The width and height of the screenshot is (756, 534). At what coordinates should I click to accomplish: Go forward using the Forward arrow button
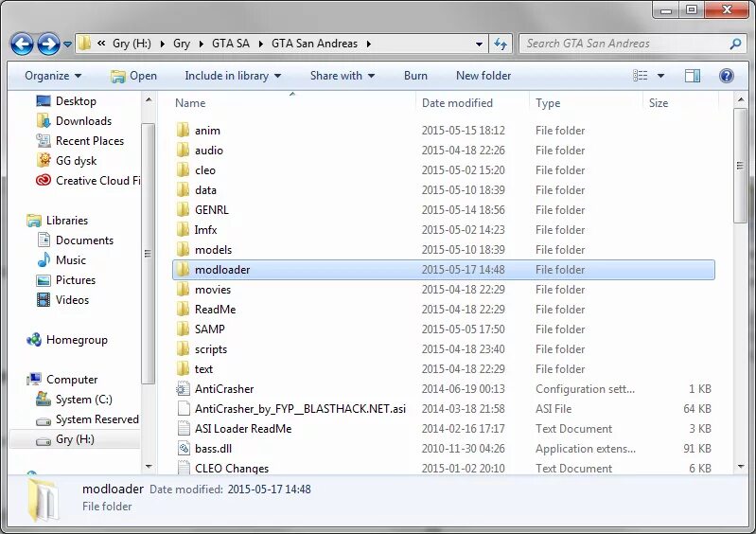[48, 44]
